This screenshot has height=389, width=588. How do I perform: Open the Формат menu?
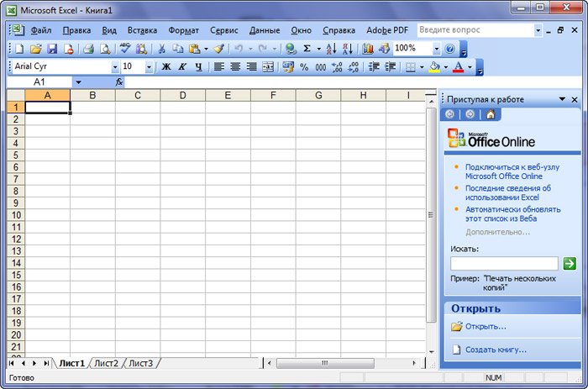pos(183,30)
